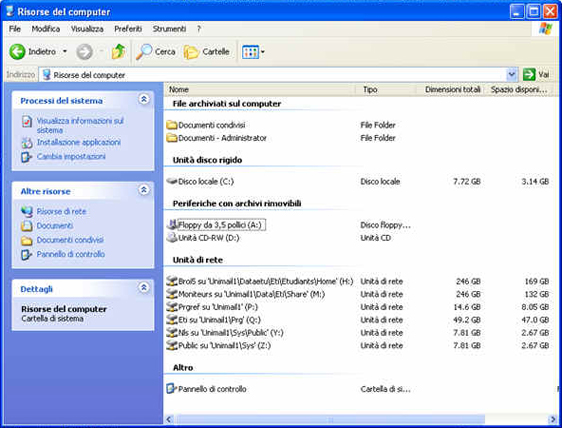Screen dimensions: 562x428
Task: Open the Indietro history dropdown arrow
Action: tap(65, 52)
